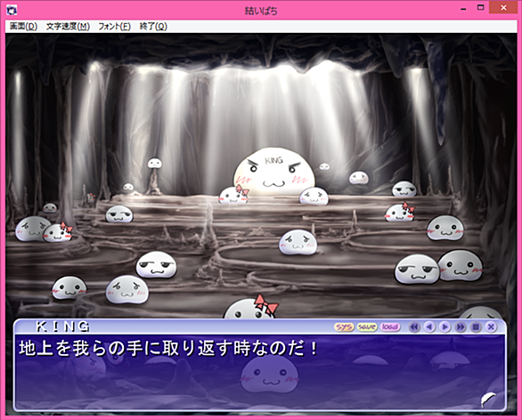Click the feather advance-text icon
This screenshot has height=420, width=522.
click(488, 400)
